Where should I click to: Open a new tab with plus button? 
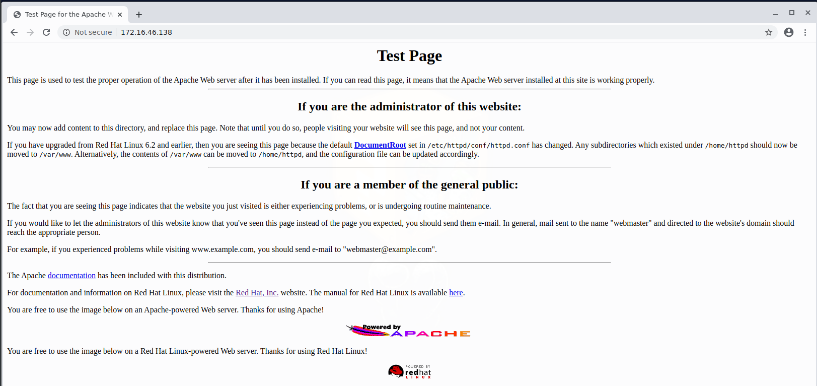click(139, 15)
